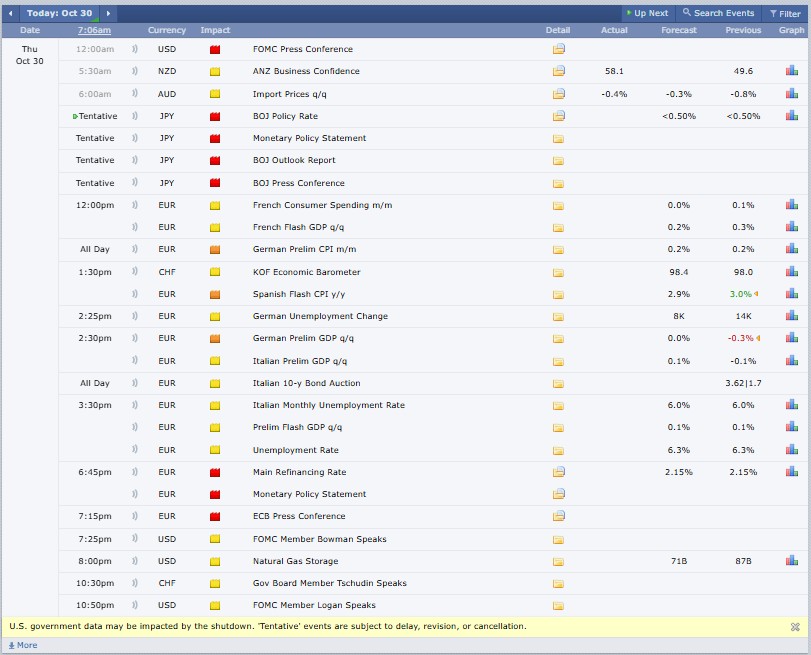Image resolution: width=811 pixels, height=655 pixels.
Task: Toggle alert for FOMC Member Logan Speaks
Action: 134,606
